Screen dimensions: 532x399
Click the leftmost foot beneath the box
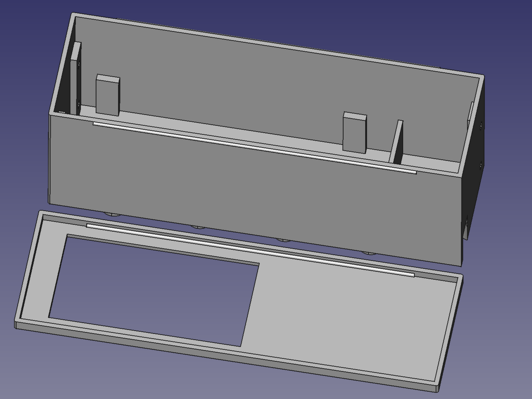point(112,214)
